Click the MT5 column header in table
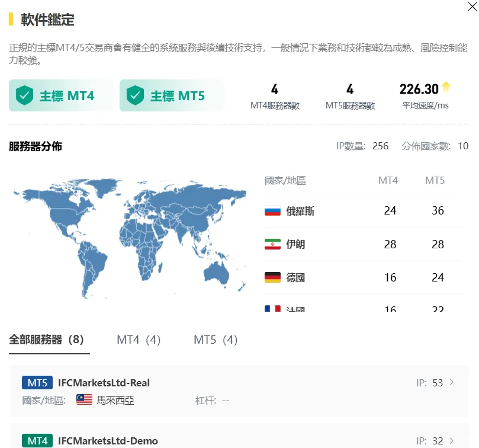479x448 pixels. click(435, 180)
